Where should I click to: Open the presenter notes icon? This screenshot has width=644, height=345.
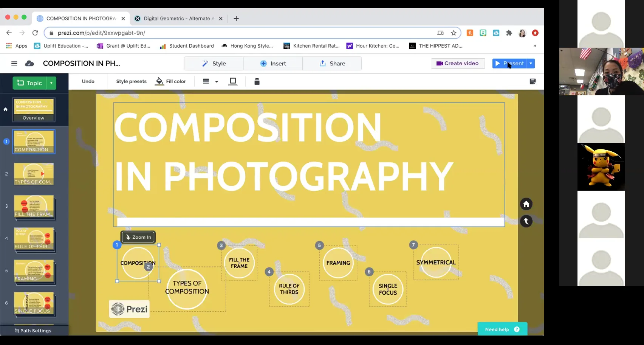[533, 81]
